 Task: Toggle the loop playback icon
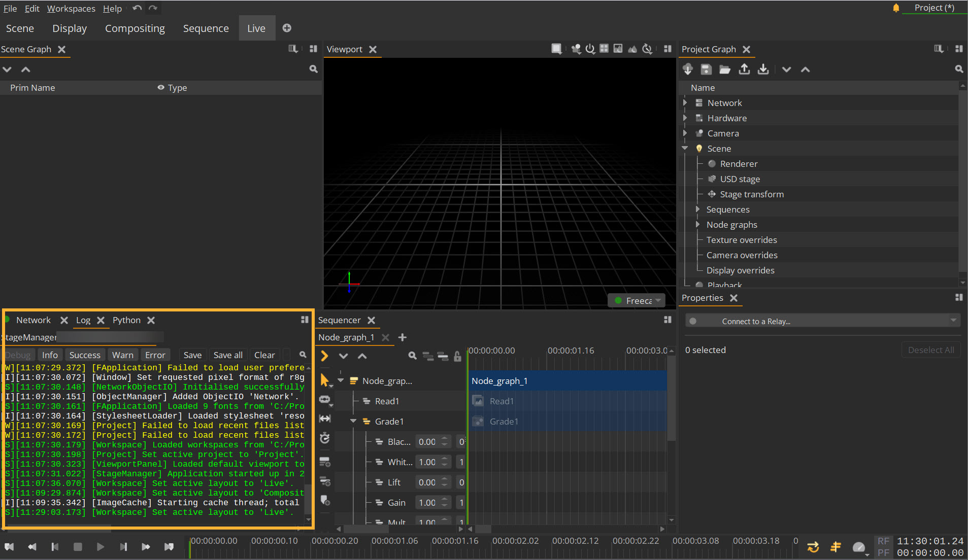813,547
